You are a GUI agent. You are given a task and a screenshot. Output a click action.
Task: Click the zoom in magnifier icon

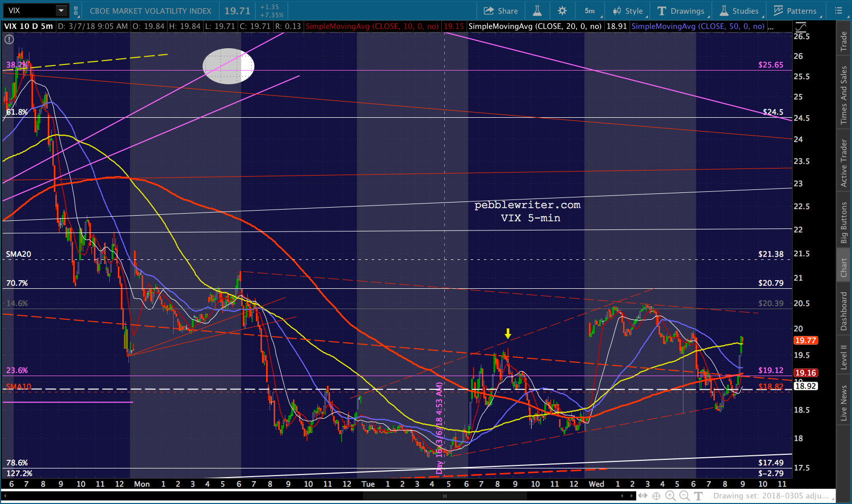pyautogui.click(x=670, y=496)
